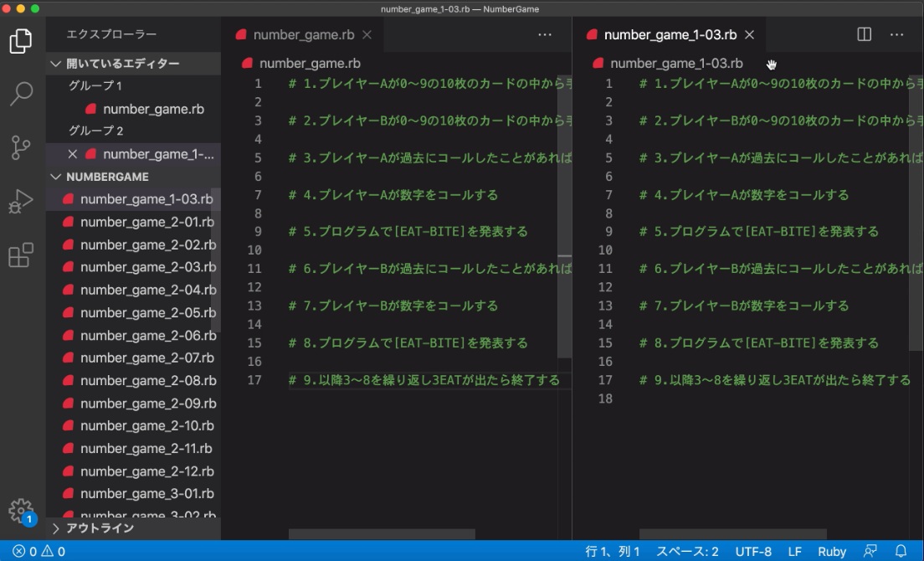Click the split editor right icon
Viewport: 924px width, 561px height.
coord(864,34)
